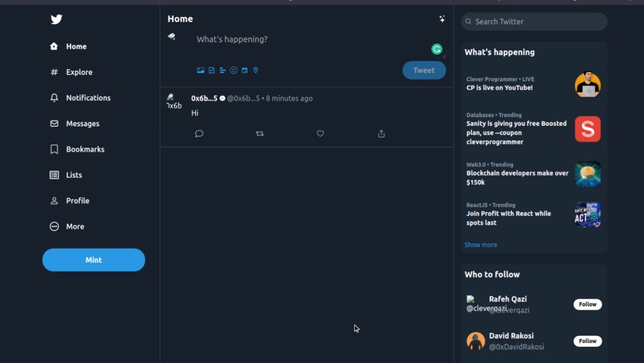
Task: Retweet the 'Hi' tweet
Action: tap(260, 134)
